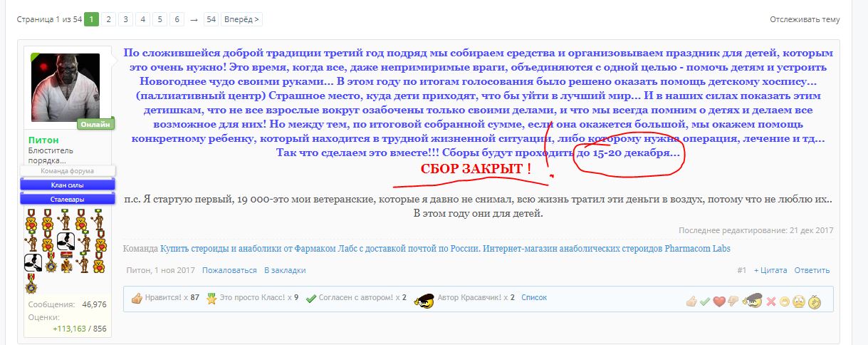Click the Команда label before shop link
868x345 pixels.
pyautogui.click(x=140, y=249)
